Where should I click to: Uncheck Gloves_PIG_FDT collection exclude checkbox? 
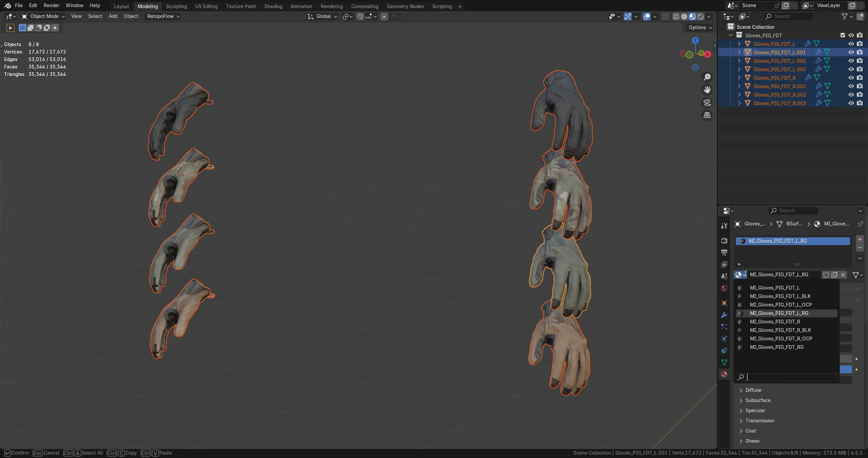pyautogui.click(x=842, y=35)
